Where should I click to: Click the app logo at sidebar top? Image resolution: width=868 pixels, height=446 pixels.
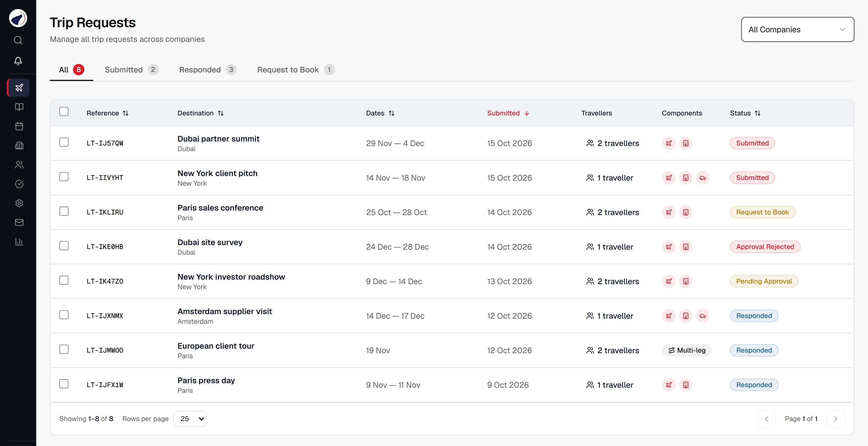(x=18, y=18)
